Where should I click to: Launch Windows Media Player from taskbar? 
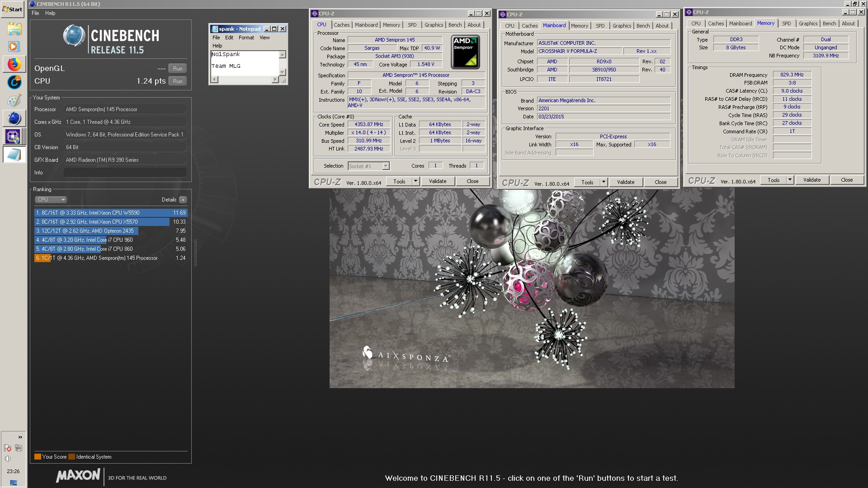(x=14, y=47)
